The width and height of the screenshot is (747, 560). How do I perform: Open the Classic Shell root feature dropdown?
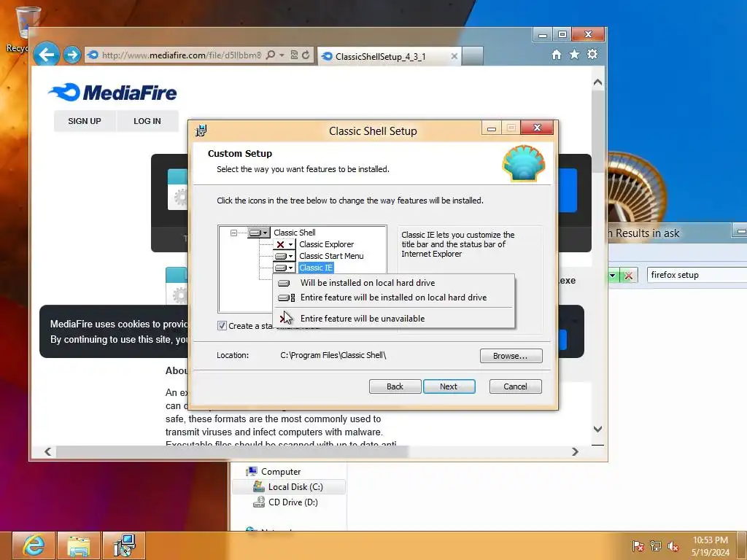click(259, 233)
